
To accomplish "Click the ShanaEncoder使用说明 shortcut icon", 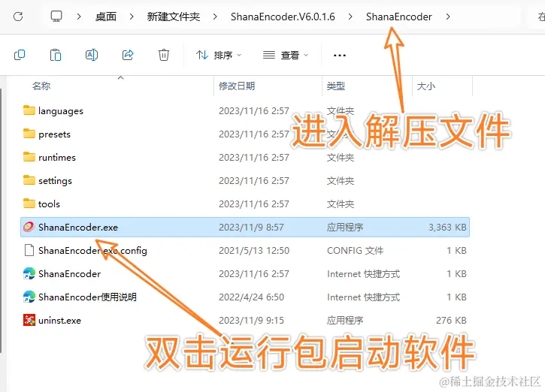I will 29,297.
